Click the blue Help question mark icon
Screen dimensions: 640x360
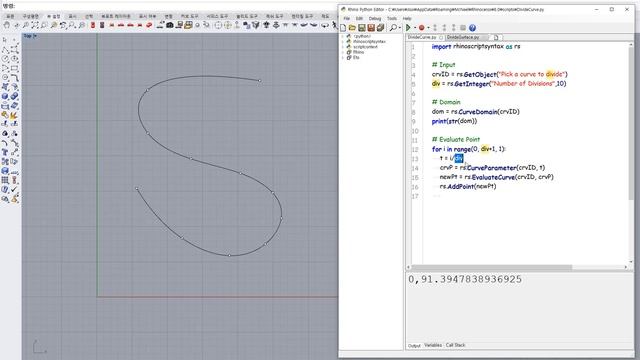pos(472,28)
